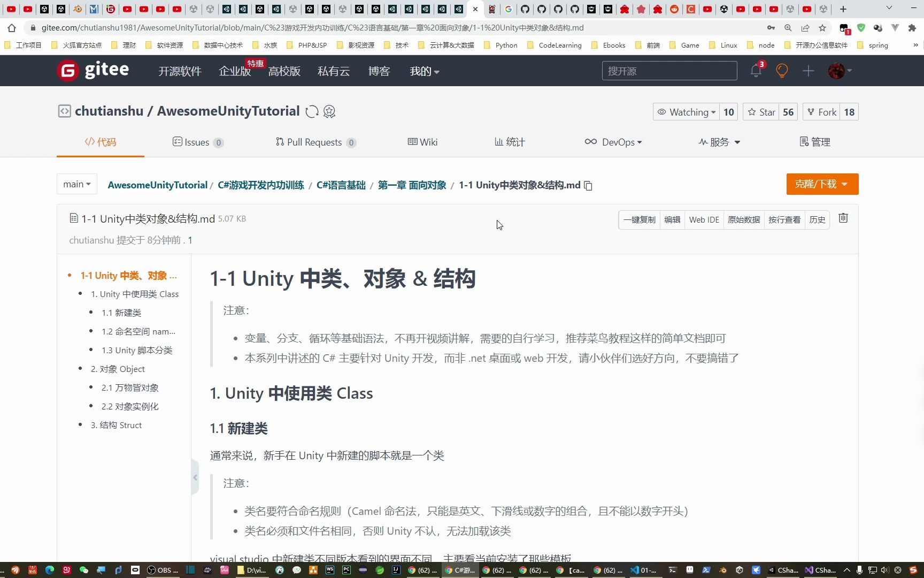Mute the speaker icon in the system tray
924x578 pixels.
[x=885, y=570]
